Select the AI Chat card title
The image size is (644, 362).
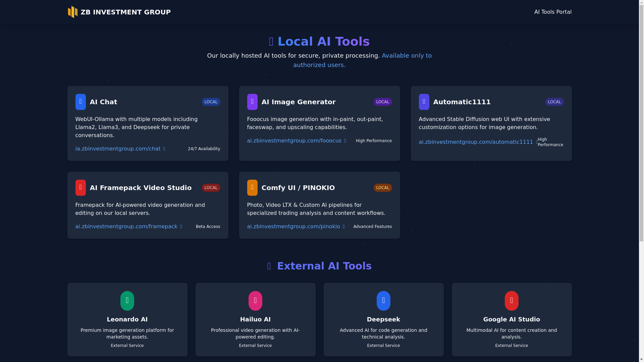(103, 102)
